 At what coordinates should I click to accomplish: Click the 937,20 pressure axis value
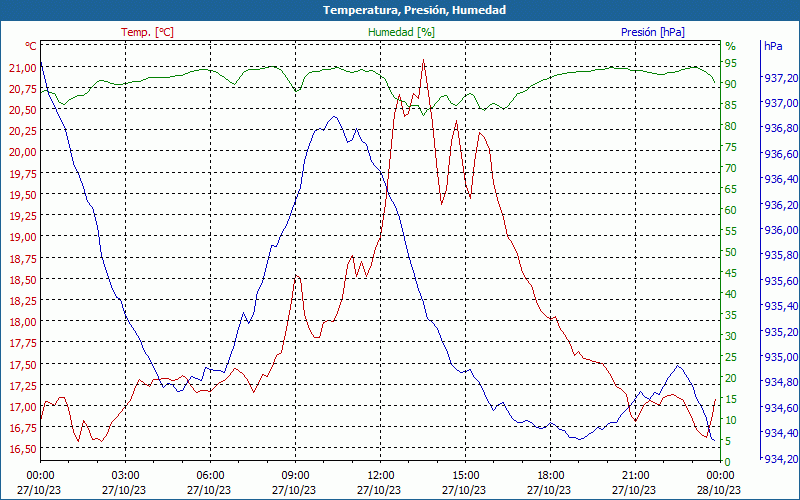point(781,78)
